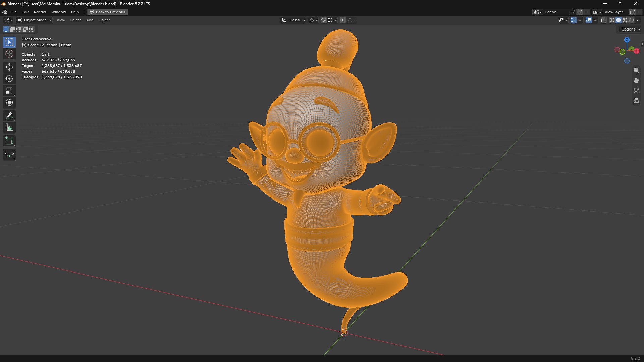The width and height of the screenshot is (644, 362).
Task: Open Global transform orientation dropdown
Action: 293,20
